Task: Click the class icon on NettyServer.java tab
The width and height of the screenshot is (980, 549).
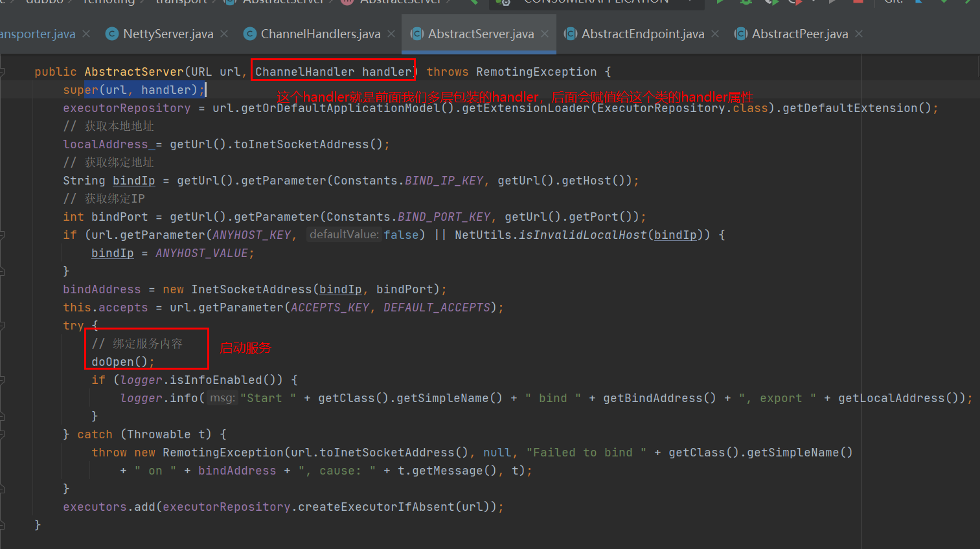Action: tap(112, 34)
